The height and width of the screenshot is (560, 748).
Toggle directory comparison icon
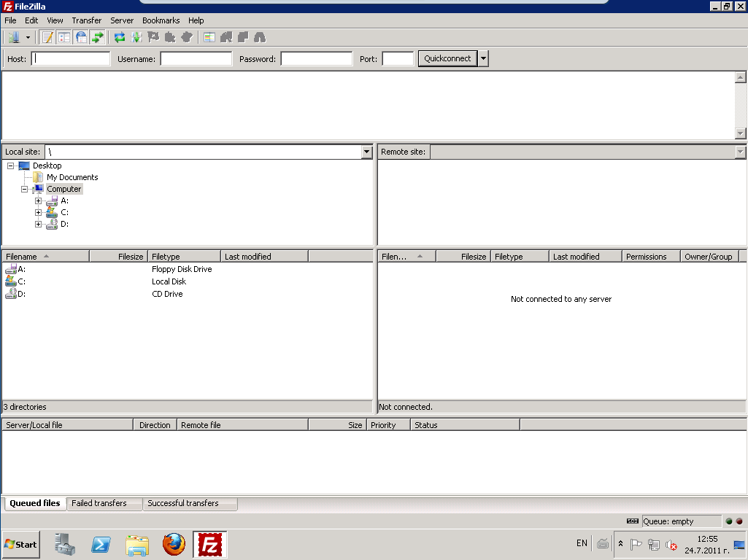click(226, 37)
